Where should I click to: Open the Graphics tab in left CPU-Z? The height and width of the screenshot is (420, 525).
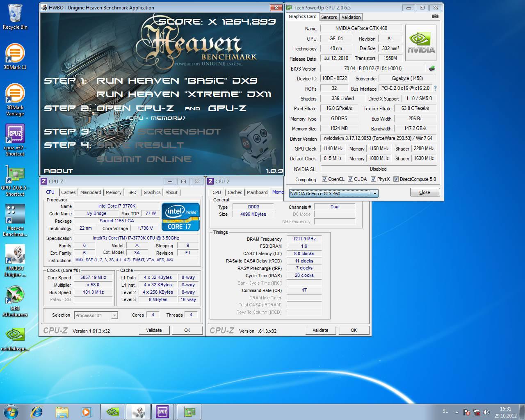(x=152, y=192)
